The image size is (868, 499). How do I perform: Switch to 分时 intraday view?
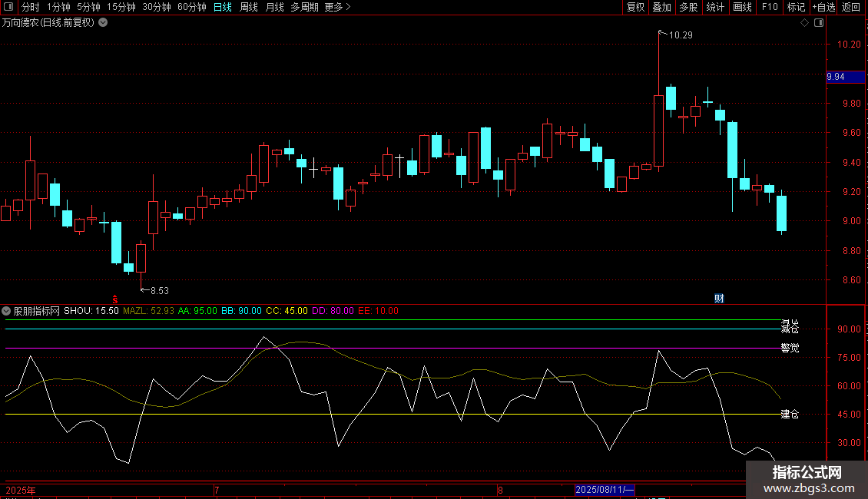coord(31,7)
